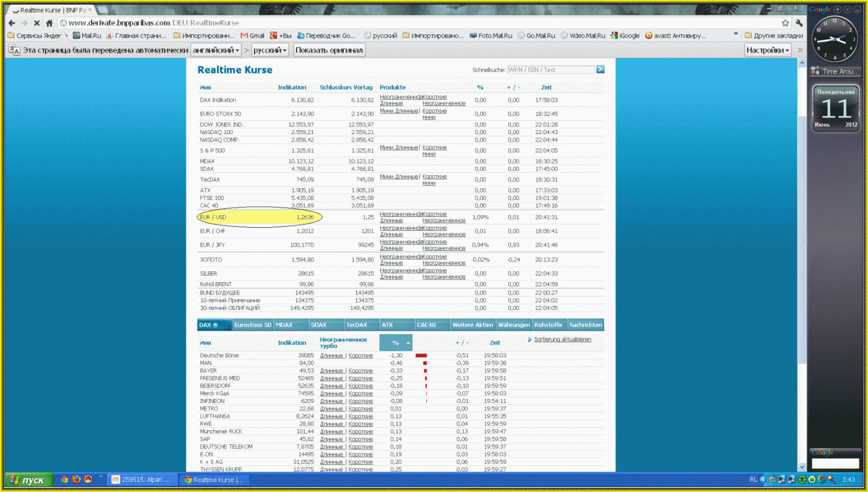Sort the DAX list by % column
868x492 pixels.
[396, 343]
